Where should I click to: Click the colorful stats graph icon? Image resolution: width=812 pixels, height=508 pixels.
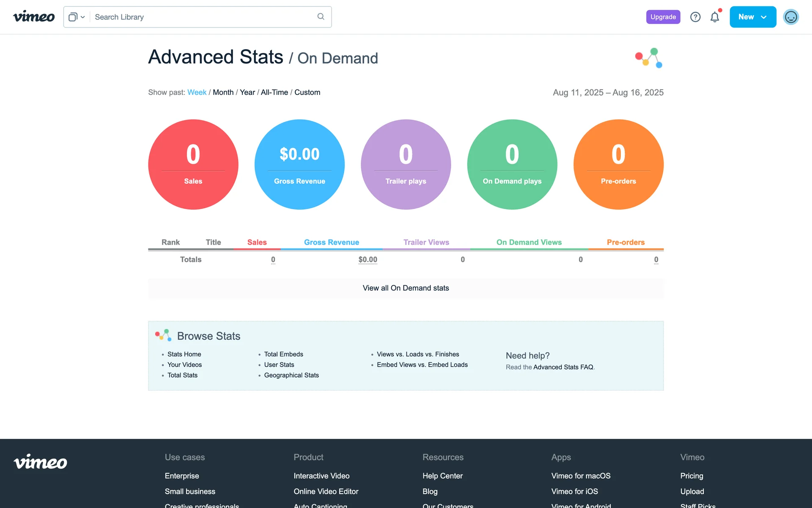[649, 58]
